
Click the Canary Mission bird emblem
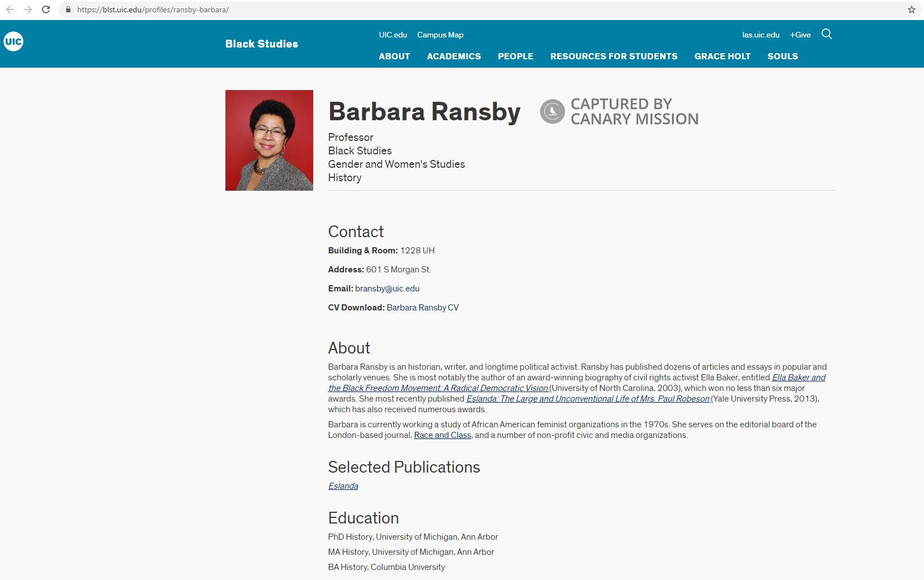click(551, 111)
